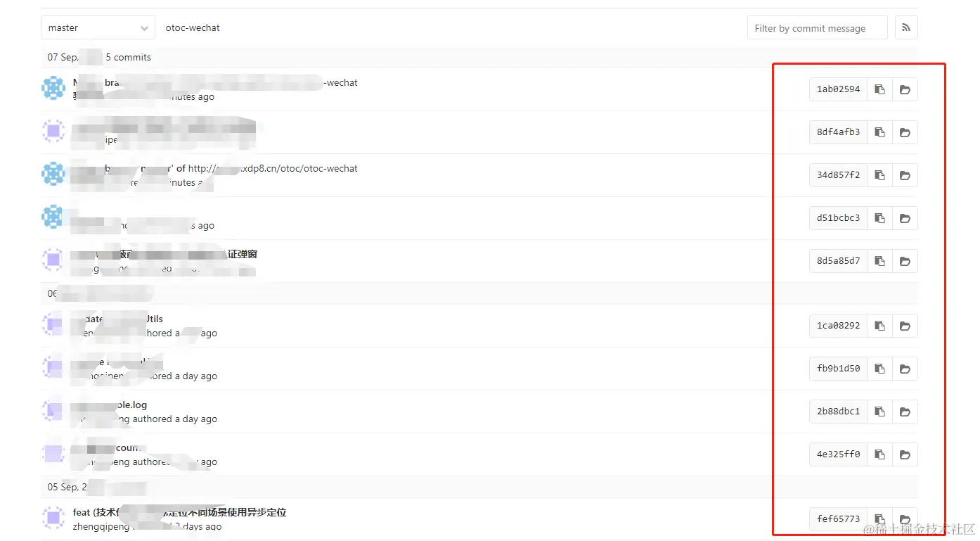Screen dimensions: 980x541
Task: Open commit 34d857f2
Action: tap(838, 175)
